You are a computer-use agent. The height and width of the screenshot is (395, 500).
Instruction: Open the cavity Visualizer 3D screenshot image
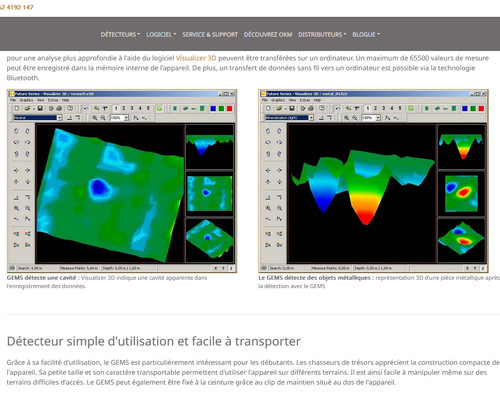click(x=122, y=181)
